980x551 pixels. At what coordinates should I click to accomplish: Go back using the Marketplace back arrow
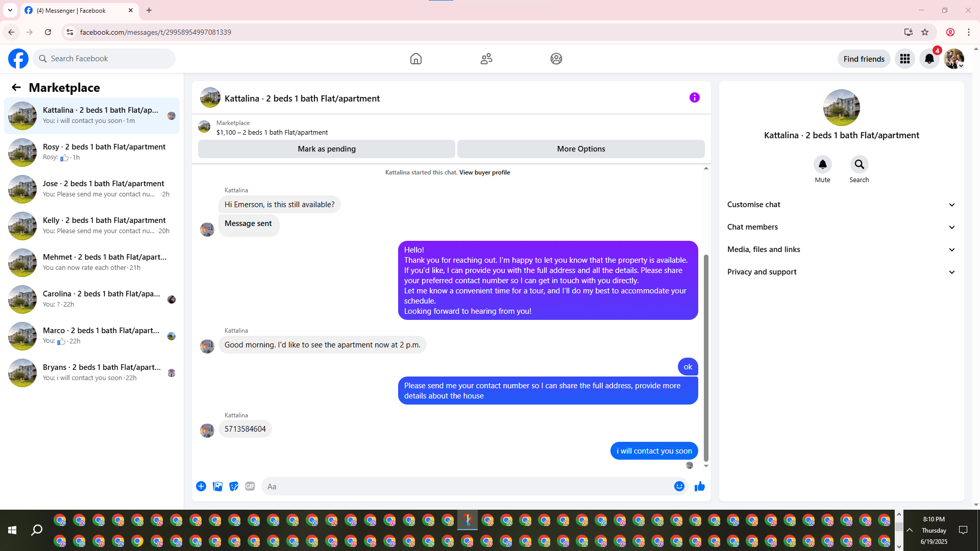click(x=16, y=87)
